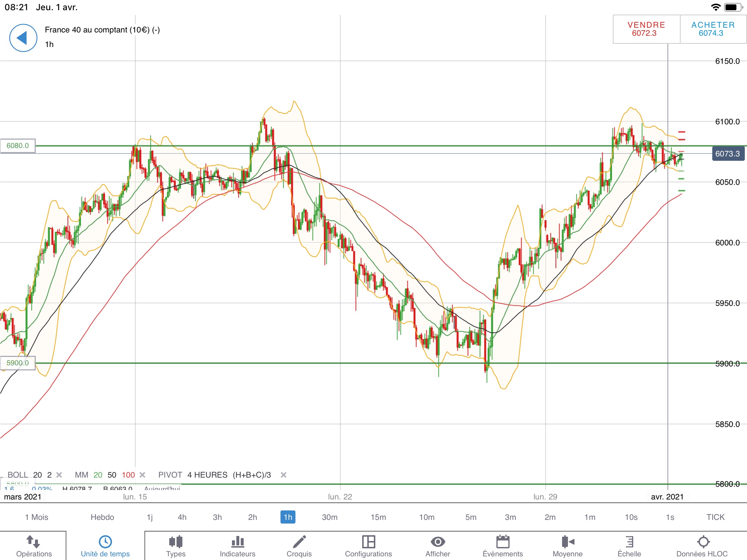Image resolution: width=747 pixels, height=560 pixels.
Task: Open the Configurations layout icon
Action: click(x=368, y=542)
